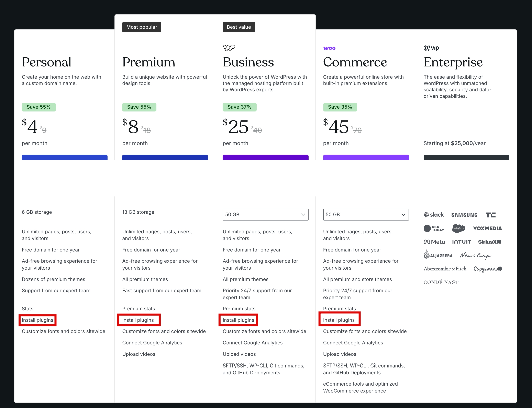Select the Slack logo in the Enterprise card
The image size is (532, 408).
[x=434, y=215]
